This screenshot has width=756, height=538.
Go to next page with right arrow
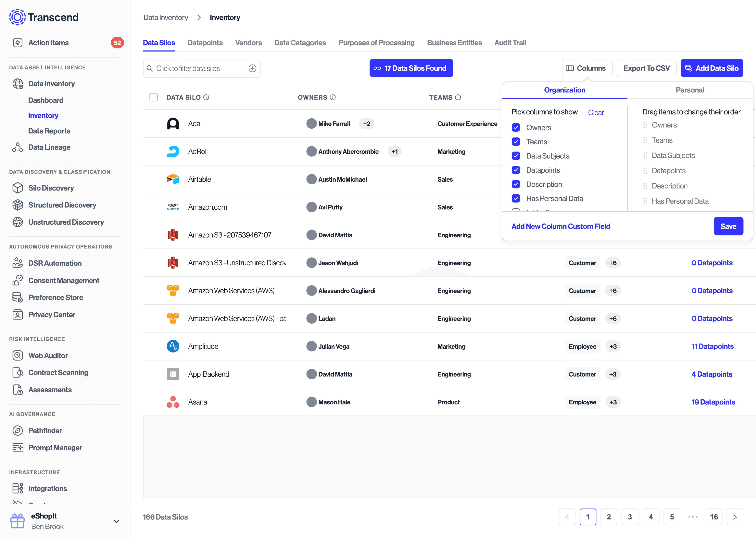point(735,517)
